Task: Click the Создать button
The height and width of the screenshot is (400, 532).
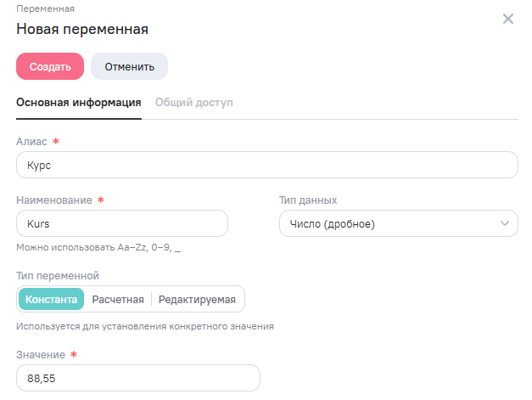Action: point(50,66)
